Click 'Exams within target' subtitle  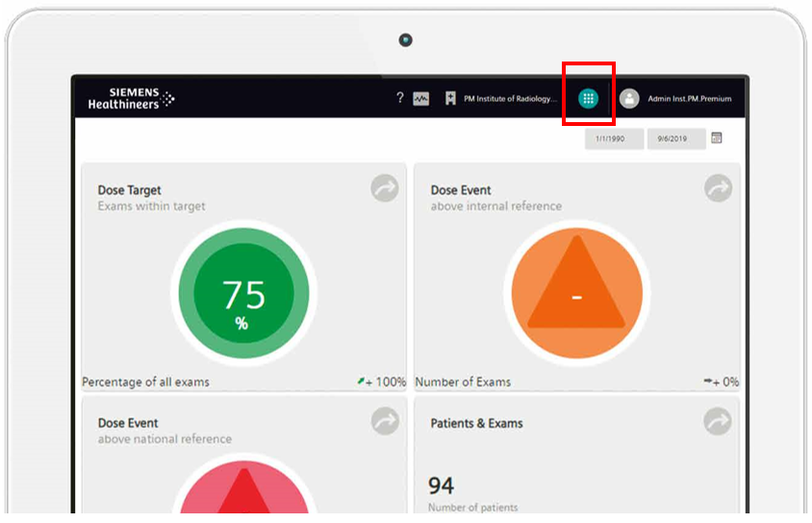tap(151, 206)
